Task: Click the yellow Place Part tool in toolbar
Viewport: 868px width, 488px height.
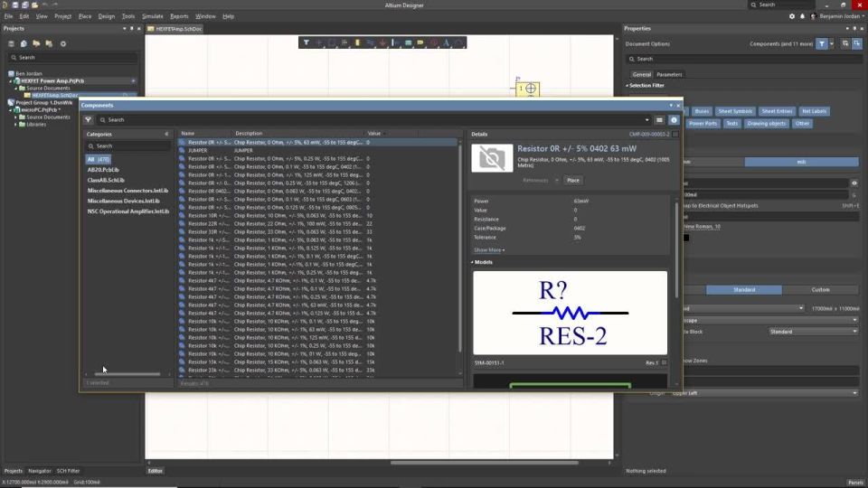Action: point(357,42)
